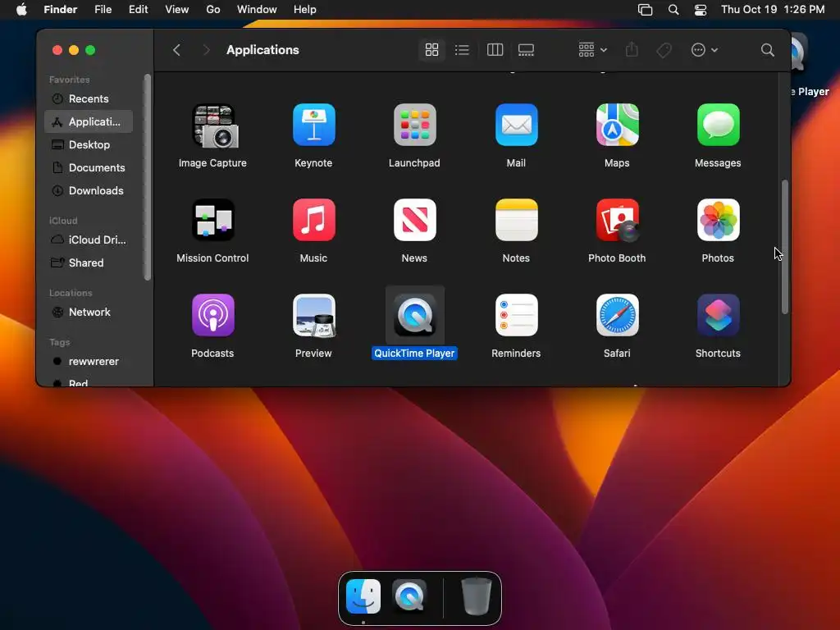Open Recents in the sidebar
The width and height of the screenshot is (840, 630).
click(89, 98)
